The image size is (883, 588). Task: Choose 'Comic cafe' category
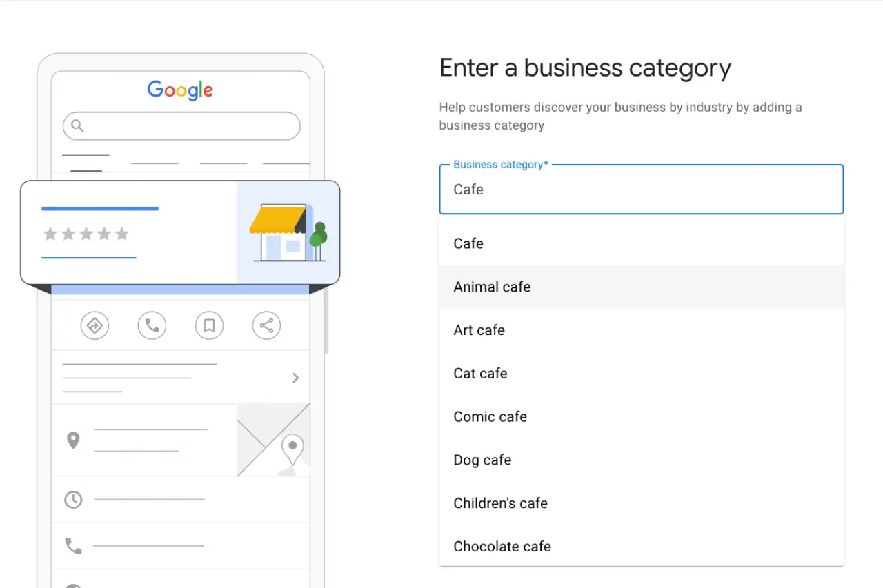pyautogui.click(x=490, y=417)
